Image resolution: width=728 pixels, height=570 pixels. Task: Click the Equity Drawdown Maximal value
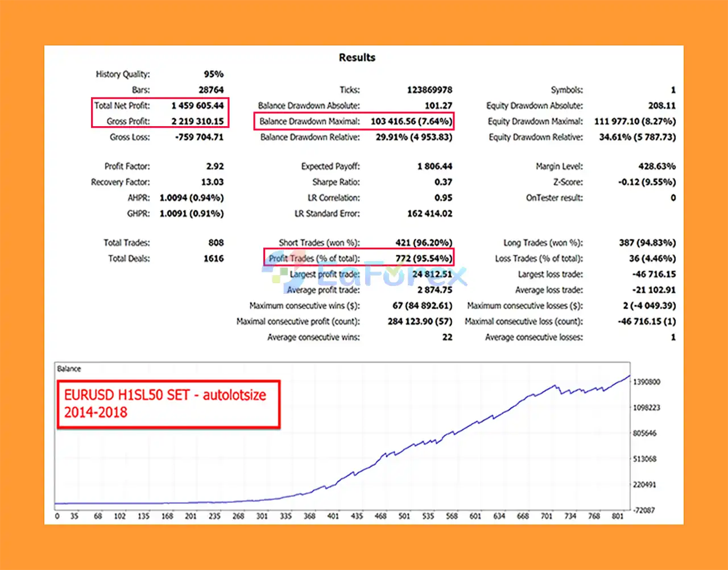(635, 121)
